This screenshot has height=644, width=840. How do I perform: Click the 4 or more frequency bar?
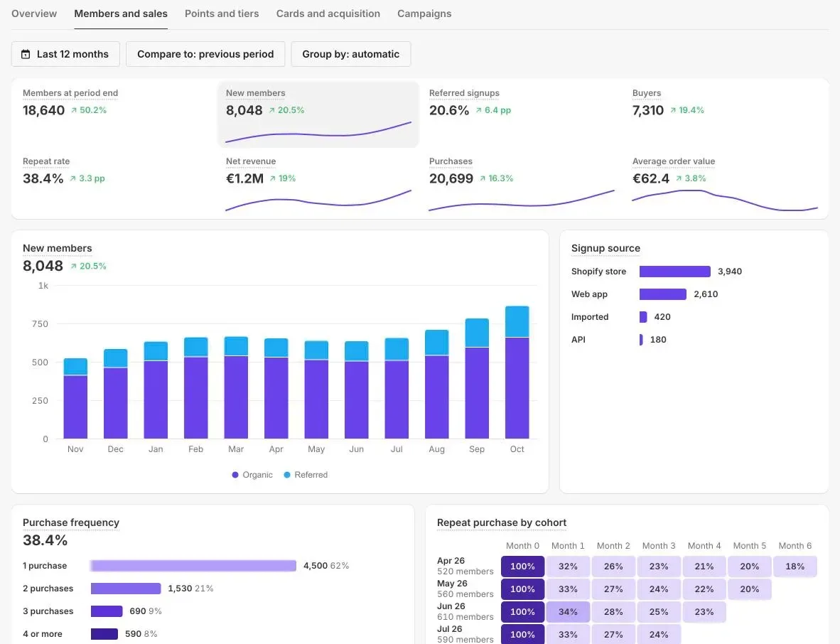click(x=104, y=634)
